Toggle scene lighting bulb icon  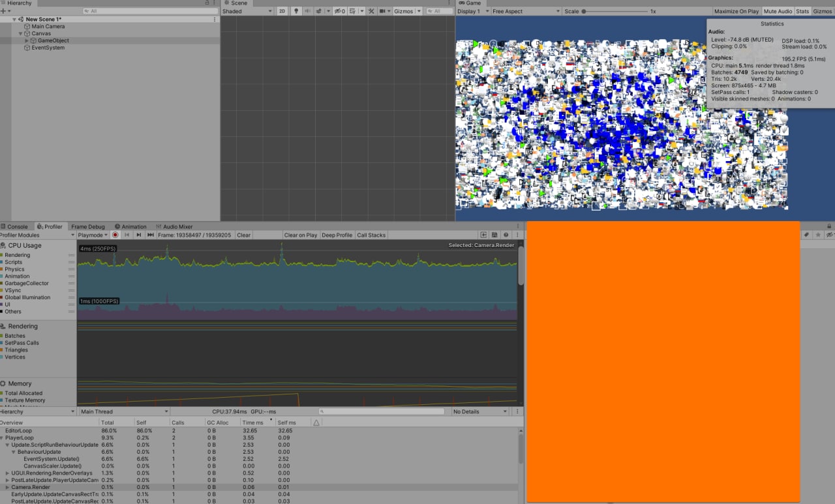(296, 11)
